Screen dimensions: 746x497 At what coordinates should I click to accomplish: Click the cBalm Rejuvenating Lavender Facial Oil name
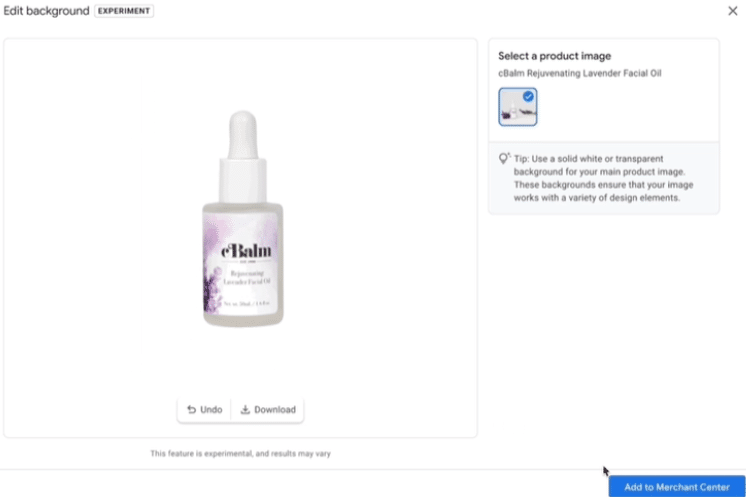[x=579, y=73]
